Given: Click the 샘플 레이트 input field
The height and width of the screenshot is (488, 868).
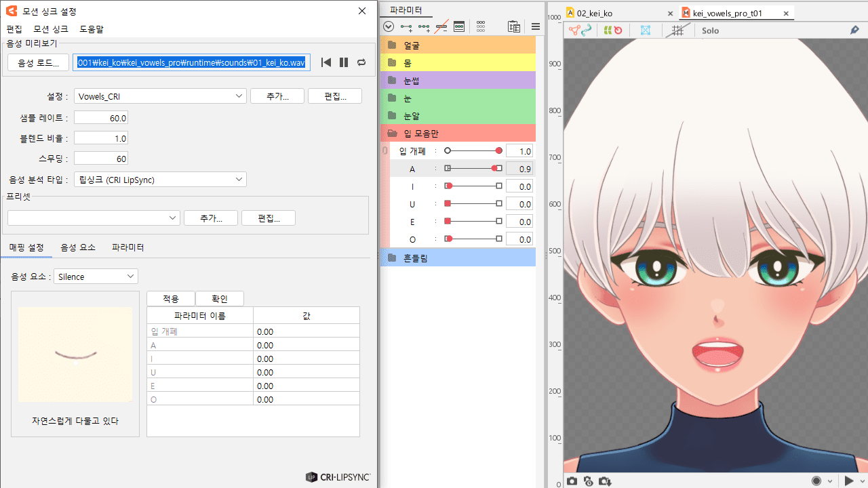Looking at the screenshot, I should [x=101, y=118].
